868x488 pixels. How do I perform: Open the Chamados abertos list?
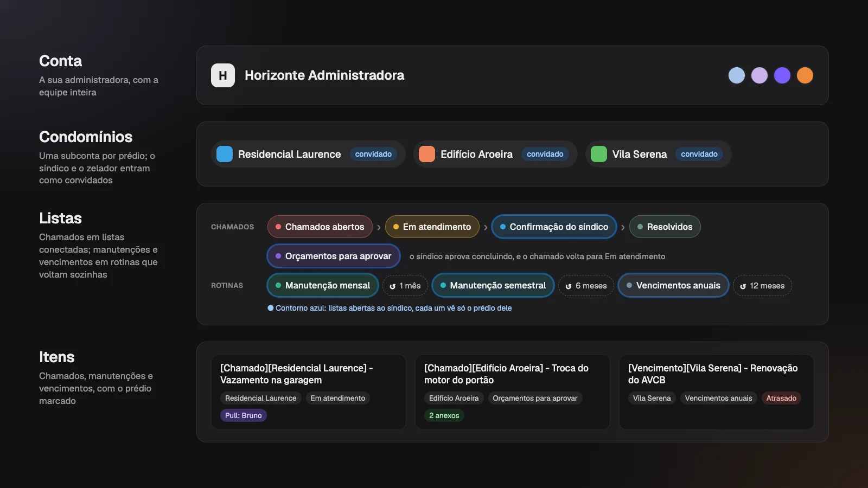(x=320, y=227)
